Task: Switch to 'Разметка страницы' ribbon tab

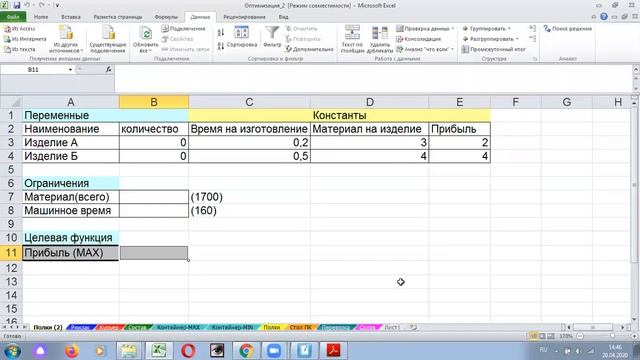Action: [118, 17]
